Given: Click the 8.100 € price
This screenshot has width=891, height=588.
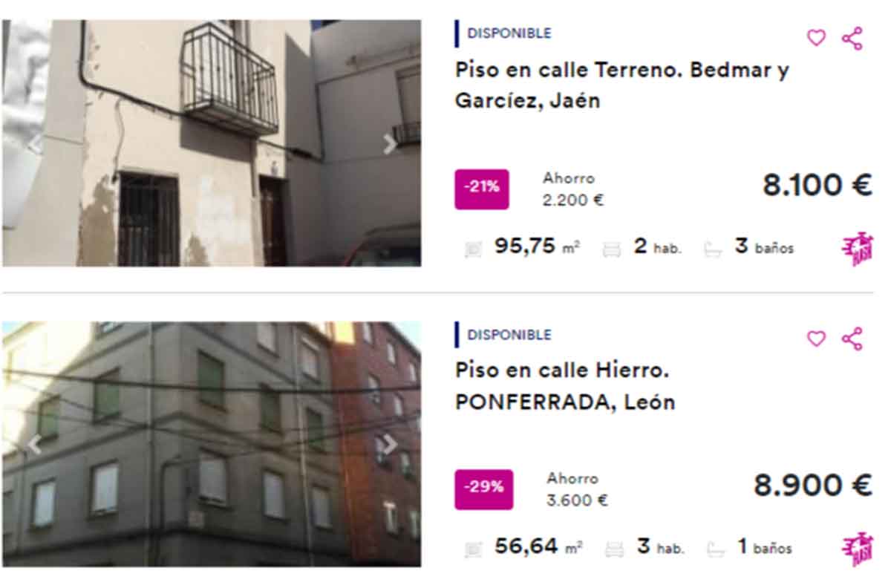Looking at the screenshot, I should click(817, 185).
